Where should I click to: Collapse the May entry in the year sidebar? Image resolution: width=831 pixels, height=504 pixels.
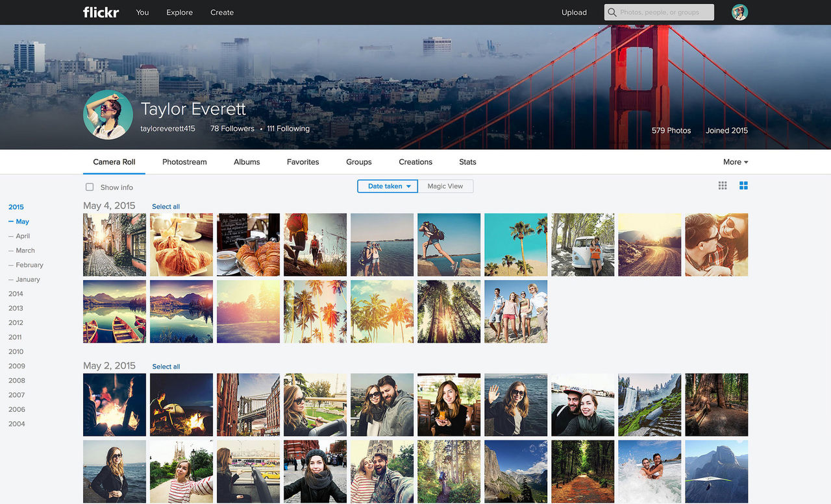coord(12,221)
